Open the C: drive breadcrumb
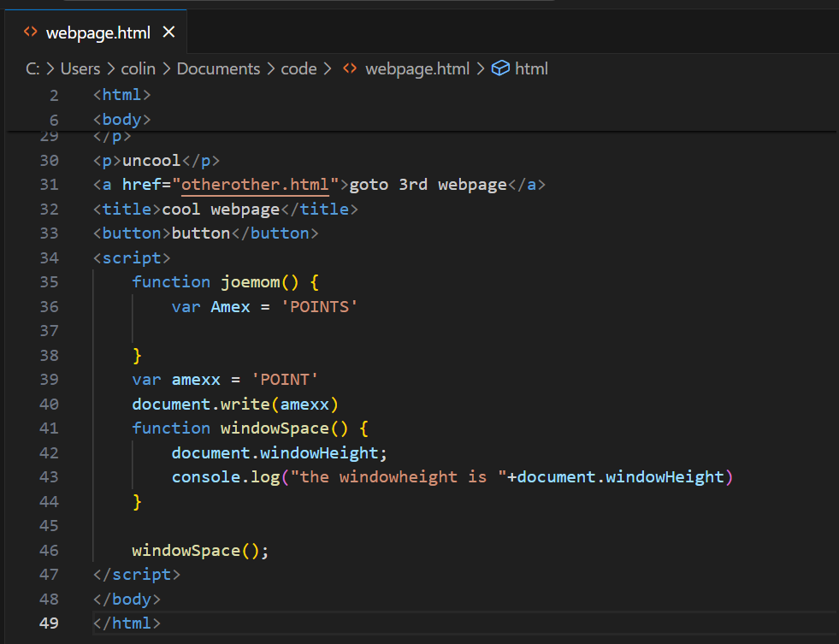Viewport: 839px width, 644px height. [x=32, y=68]
